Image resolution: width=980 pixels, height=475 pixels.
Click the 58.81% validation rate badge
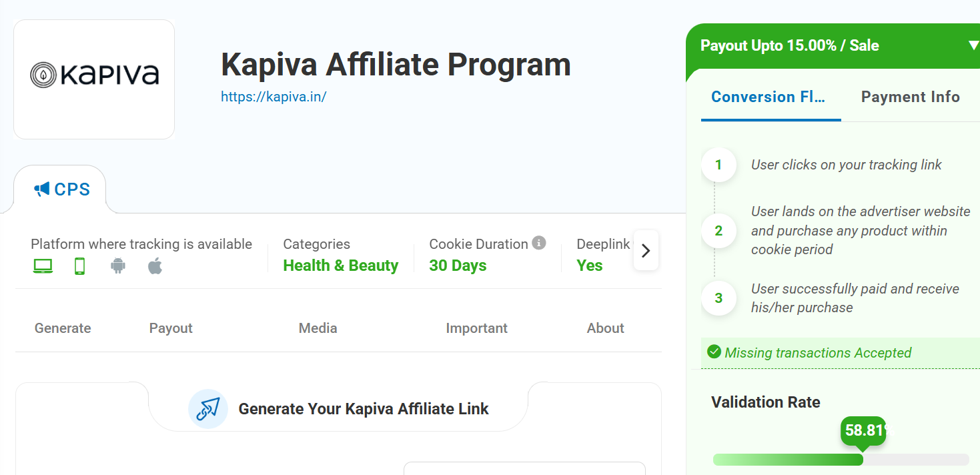point(863,431)
